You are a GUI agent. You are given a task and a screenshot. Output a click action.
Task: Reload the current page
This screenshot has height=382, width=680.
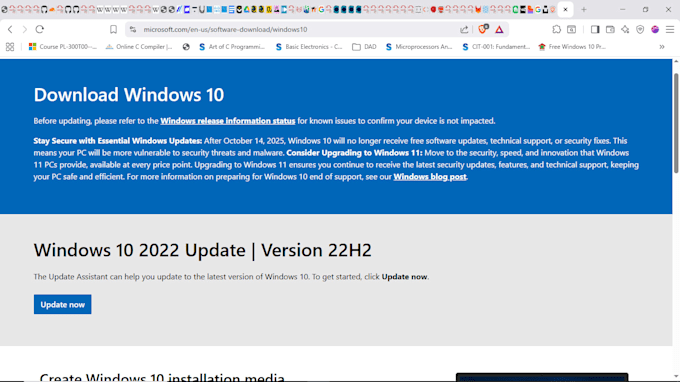[40, 29]
